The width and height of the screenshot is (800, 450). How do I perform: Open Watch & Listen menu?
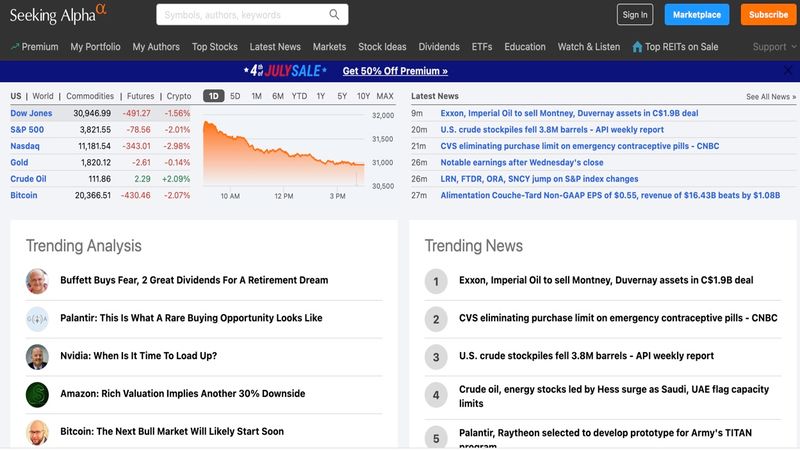(589, 47)
